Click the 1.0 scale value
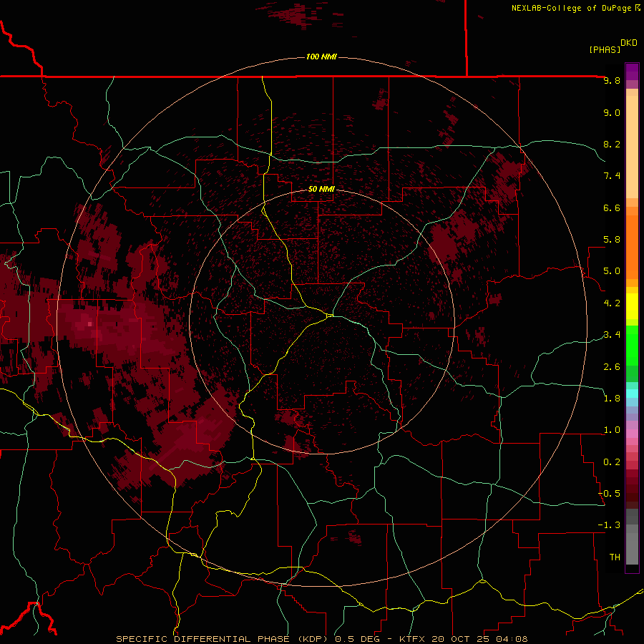The height and width of the screenshot is (644, 644). tap(612, 430)
